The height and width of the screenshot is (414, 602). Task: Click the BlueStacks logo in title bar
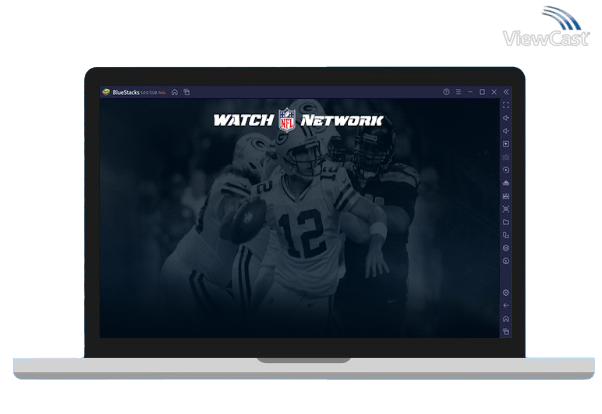(x=106, y=92)
